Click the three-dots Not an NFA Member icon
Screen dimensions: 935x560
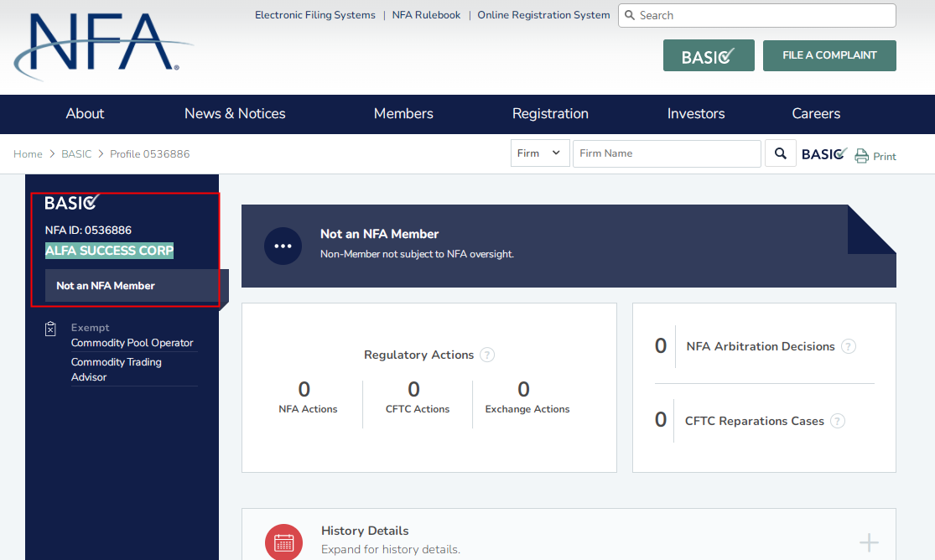(283, 246)
